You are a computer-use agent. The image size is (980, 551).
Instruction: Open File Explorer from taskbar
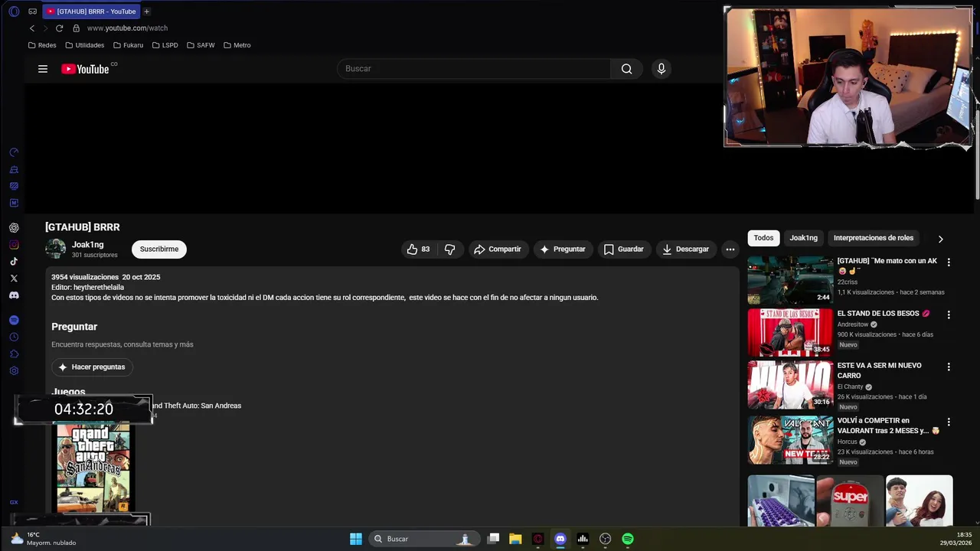[x=515, y=539]
